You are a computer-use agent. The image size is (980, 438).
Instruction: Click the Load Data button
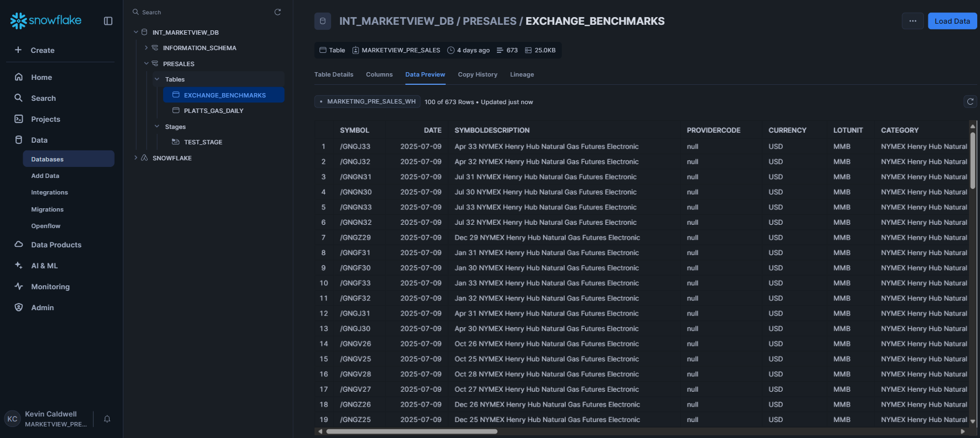[x=952, y=21]
